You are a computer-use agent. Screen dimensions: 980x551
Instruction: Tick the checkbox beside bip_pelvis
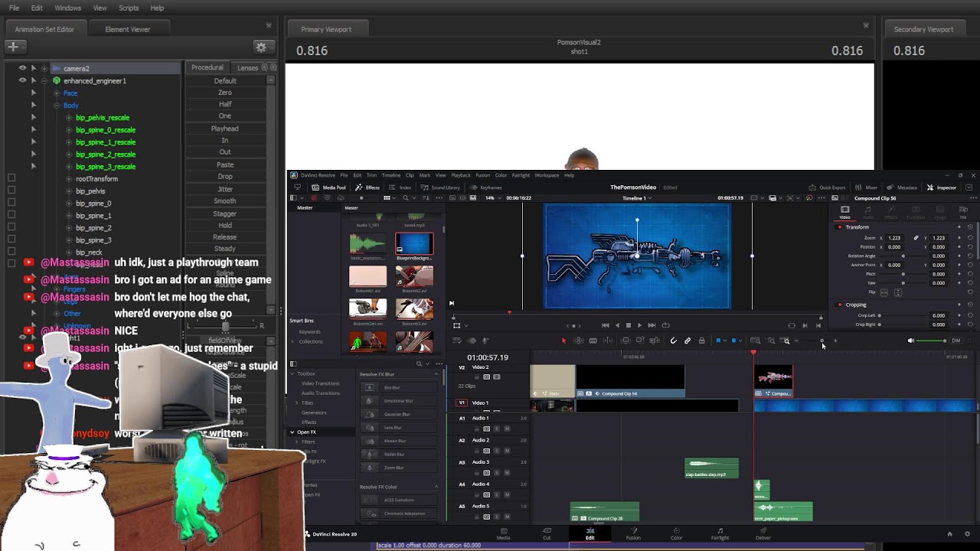point(11,191)
